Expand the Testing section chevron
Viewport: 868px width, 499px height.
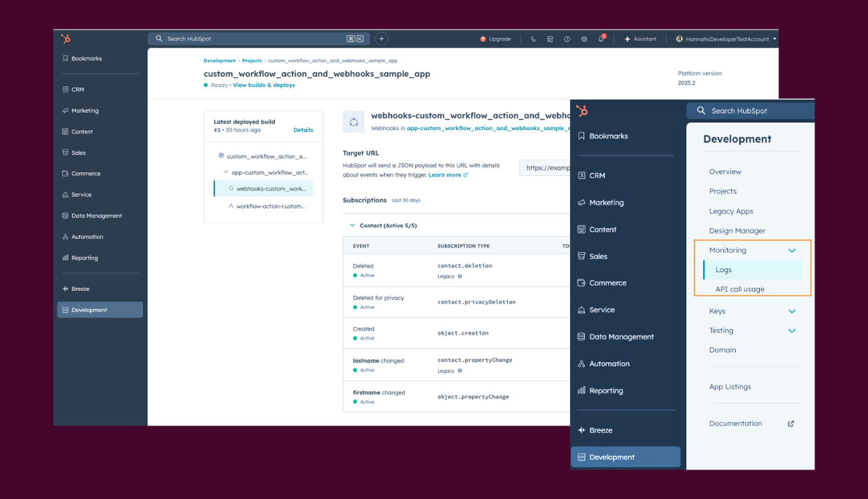pyautogui.click(x=792, y=331)
